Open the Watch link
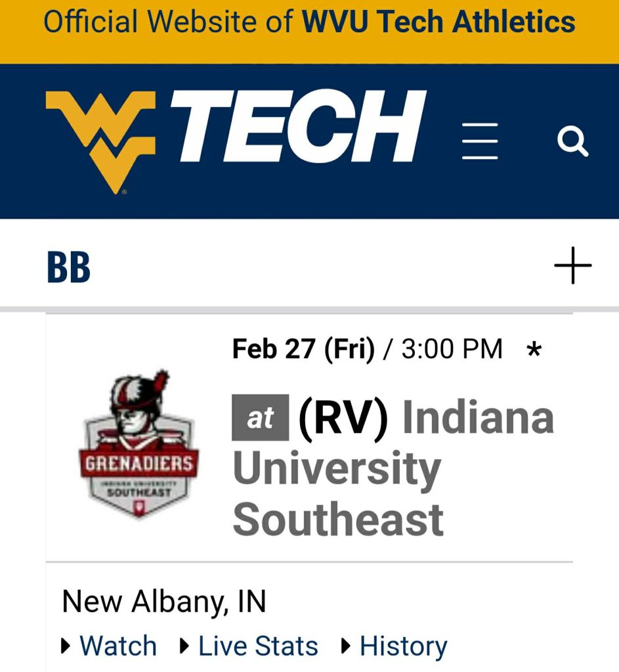The image size is (619, 672). click(x=118, y=646)
